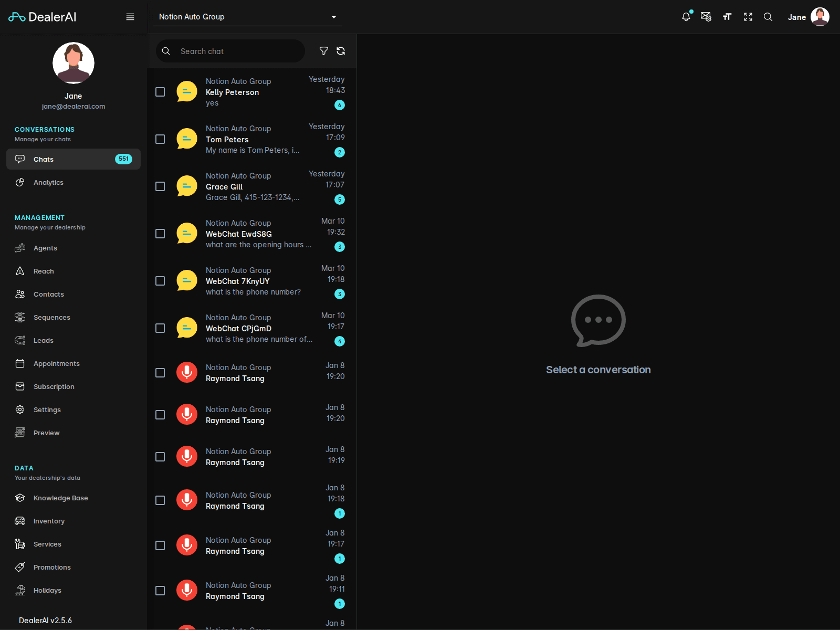Open the mail settings icon in header
Viewport: 840px width, 630px height.
click(x=706, y=17)
